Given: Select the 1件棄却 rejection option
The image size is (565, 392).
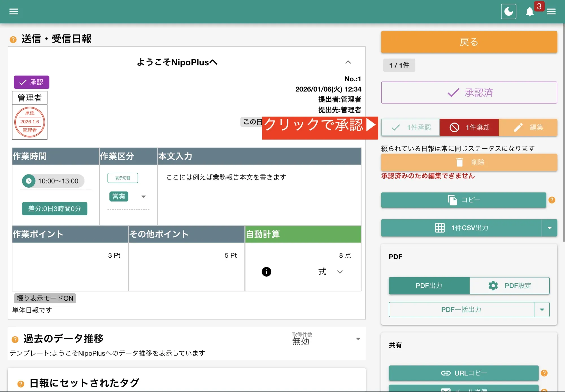Looking at the screenshot, I should (x=469, y=127).
